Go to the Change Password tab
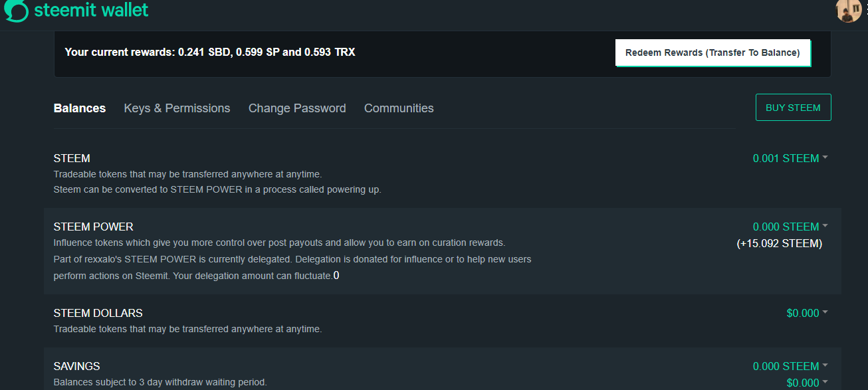 click(x=297, y=108)
